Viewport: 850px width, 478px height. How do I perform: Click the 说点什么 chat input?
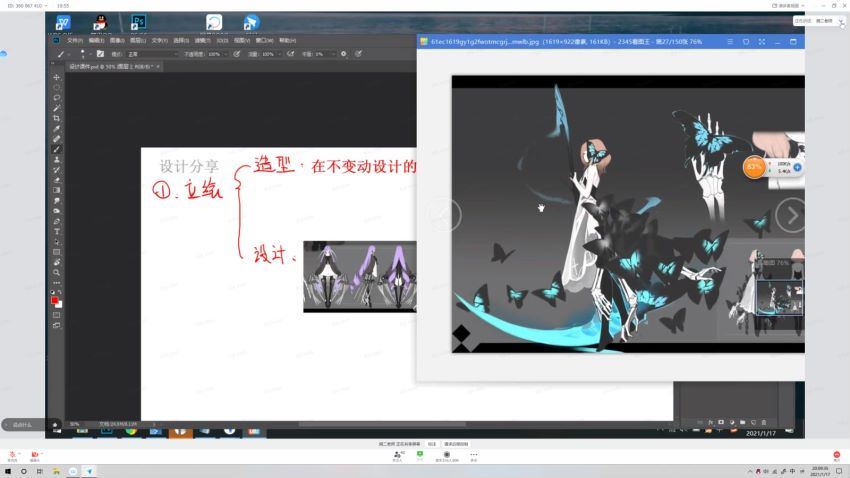click(23, 425)
